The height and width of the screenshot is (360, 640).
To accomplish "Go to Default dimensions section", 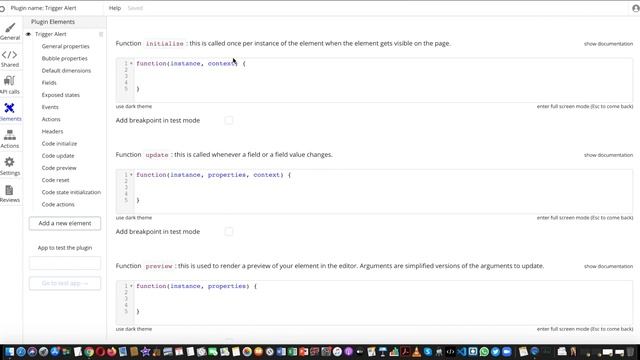I will [x=66, y=71].
